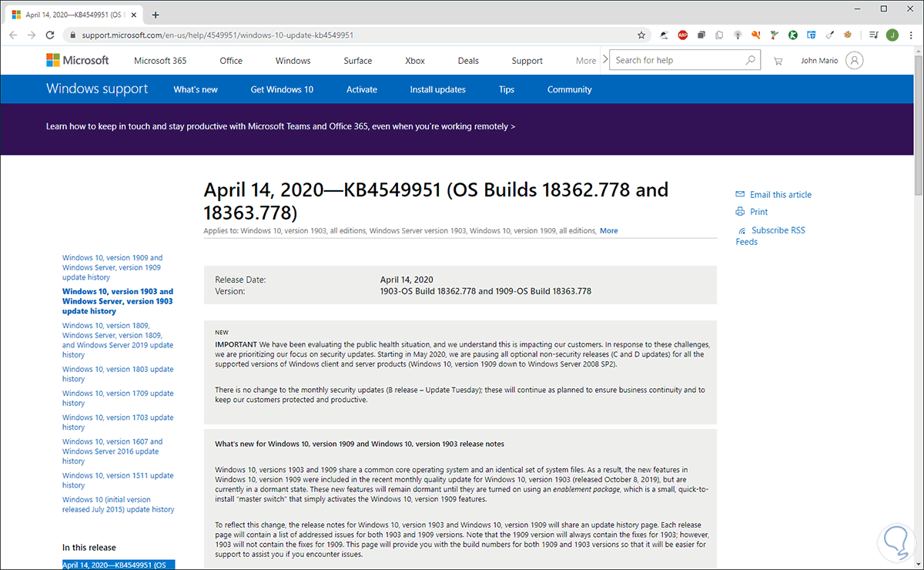Click the search magnifier icon

click(x=751, y=60)
